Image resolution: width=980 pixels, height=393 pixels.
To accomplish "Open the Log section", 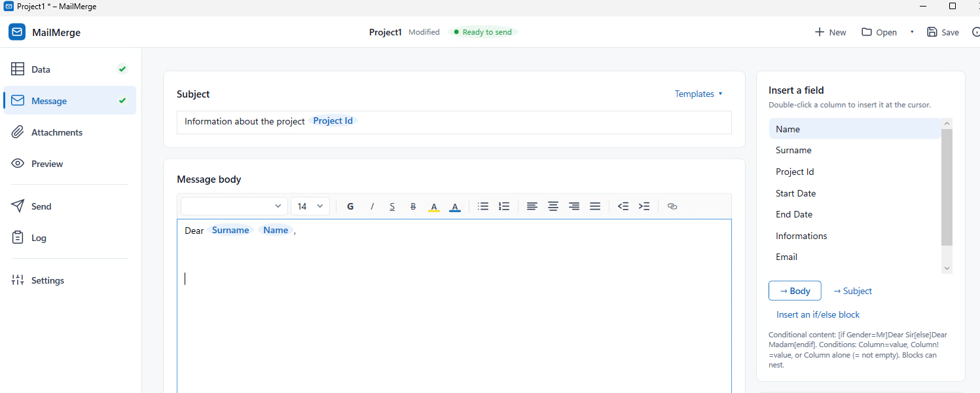I will [70, 238].
